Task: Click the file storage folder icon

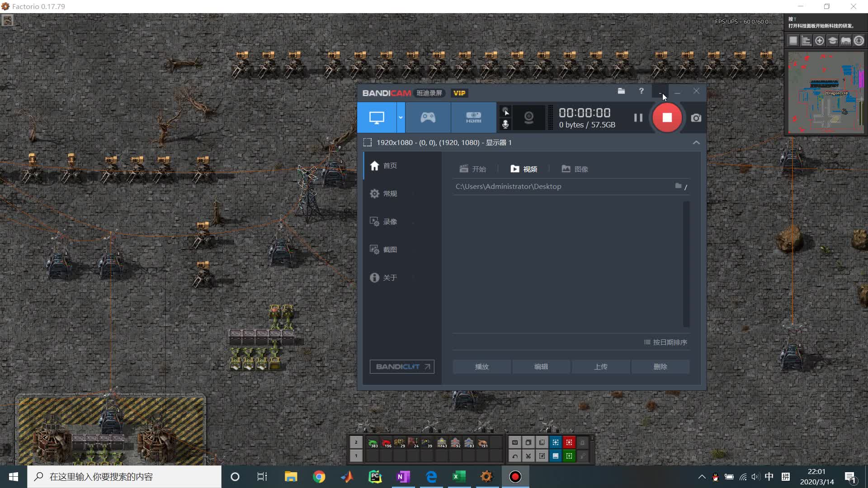Action: (x=621, y=91)
